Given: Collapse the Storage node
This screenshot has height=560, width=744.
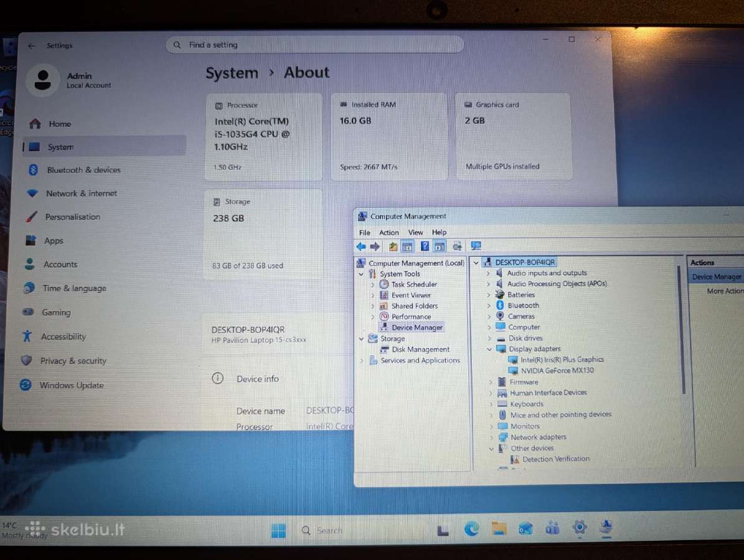Looking at the screenshot, I should [361, 338].
